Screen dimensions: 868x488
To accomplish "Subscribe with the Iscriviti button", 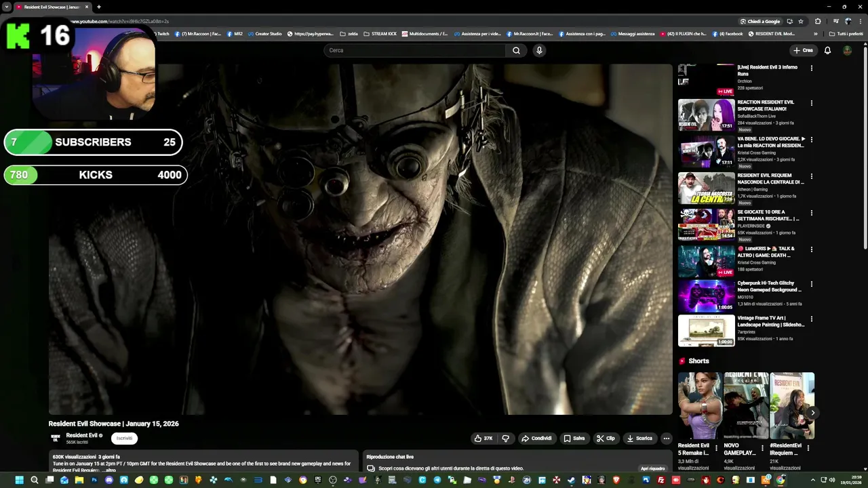I will pyautogui.click(x=124, y=439).
